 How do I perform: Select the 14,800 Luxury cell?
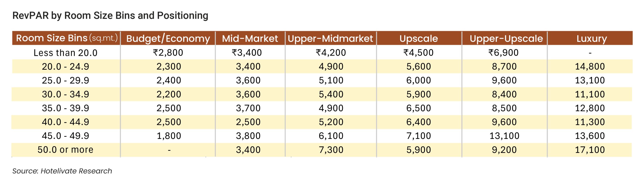click(x=590, y=67)
